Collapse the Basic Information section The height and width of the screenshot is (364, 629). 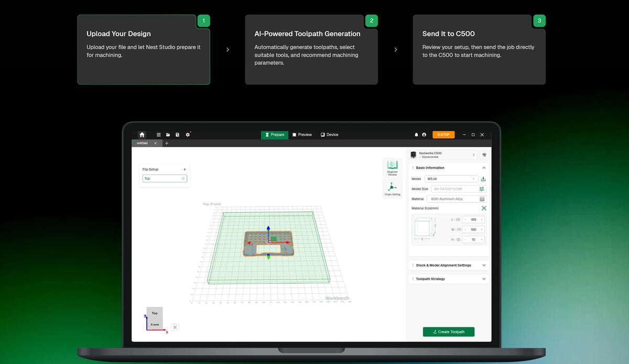click(484, 168)
